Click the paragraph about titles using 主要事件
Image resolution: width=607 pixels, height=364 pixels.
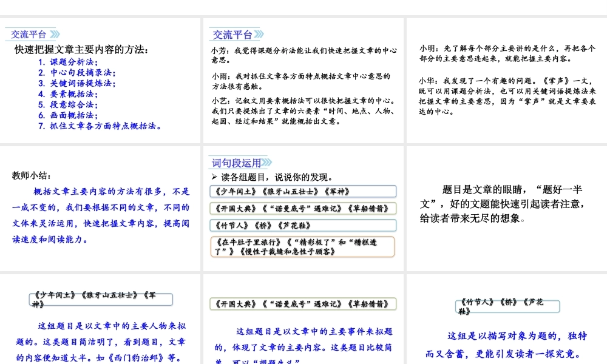(x=304, y=345)
